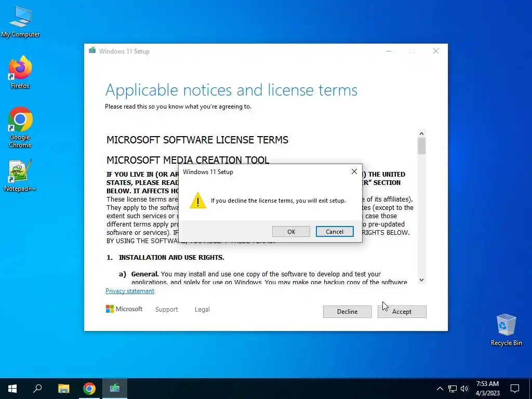Open the Support link
The image size is (532, 399).
coord(167,310)
